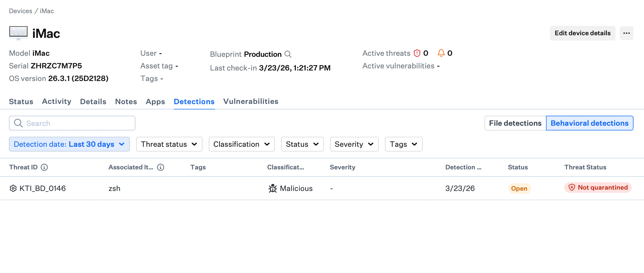Change the Detection date from Last 30 days

[69, 144]
